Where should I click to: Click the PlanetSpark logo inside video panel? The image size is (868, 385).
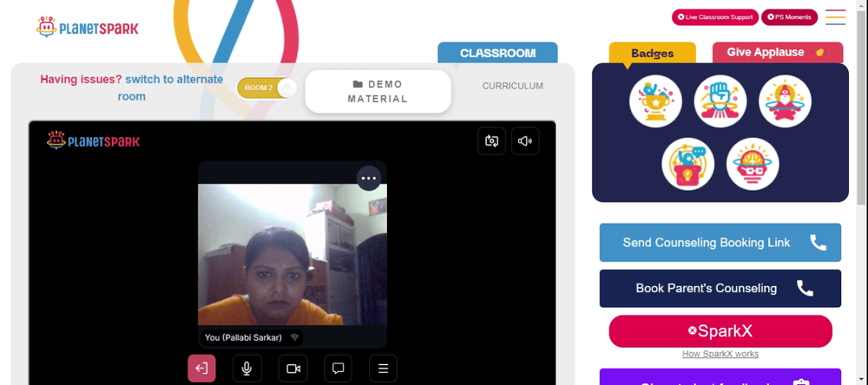tap(94, 141)
